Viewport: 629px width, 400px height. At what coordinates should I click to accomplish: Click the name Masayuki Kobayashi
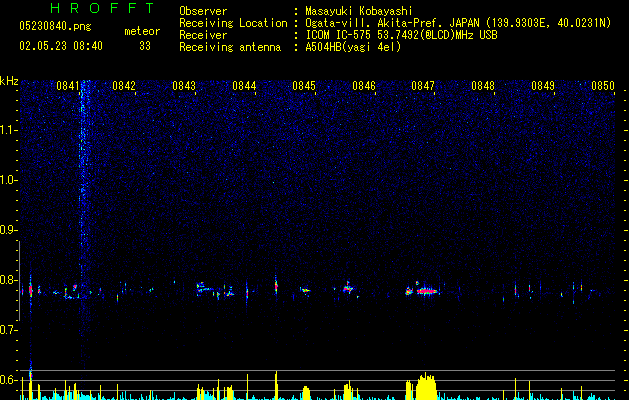(x=359, y=11)
